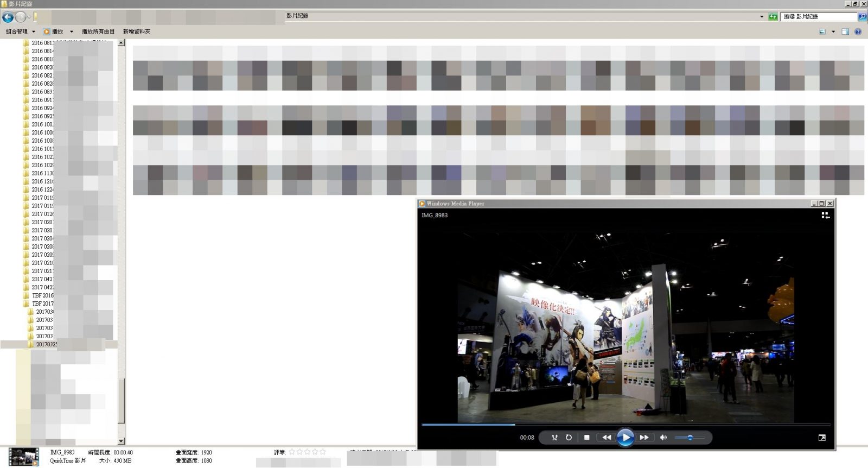This screenshot has height=468, width=868.
Task: Click 新增資料夾 in the toolbar
Action: click(137, 31)
